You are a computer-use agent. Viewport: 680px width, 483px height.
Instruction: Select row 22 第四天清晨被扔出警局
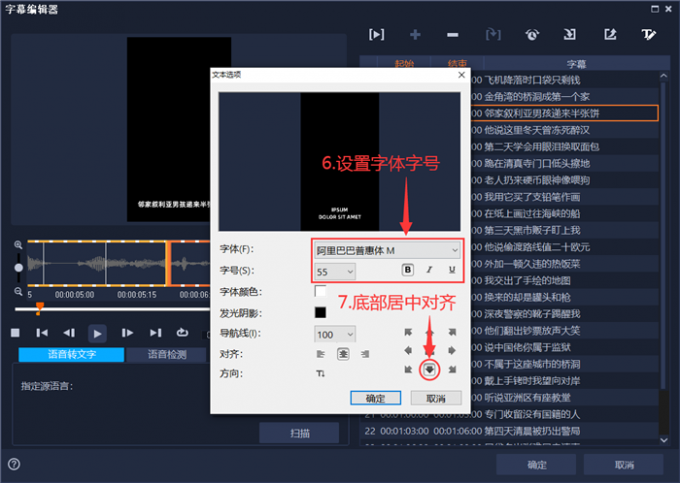point(510,431)
